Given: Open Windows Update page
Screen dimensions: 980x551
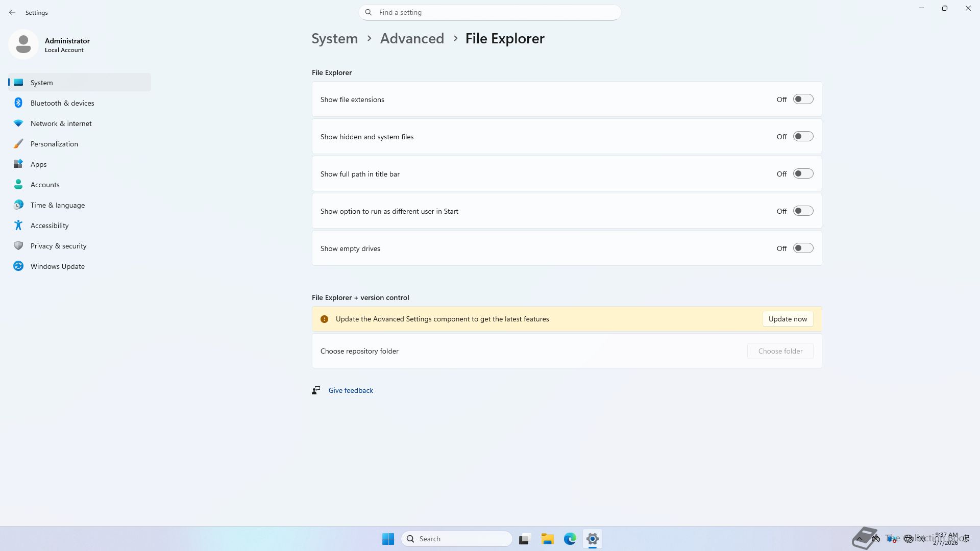Looking at the screenshot, I should [x=57, y=266].
